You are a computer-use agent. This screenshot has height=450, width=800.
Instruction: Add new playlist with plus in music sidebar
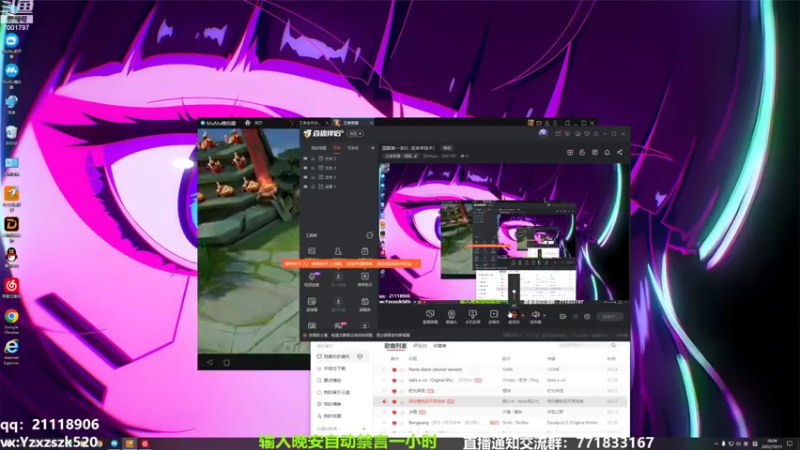(x=364, y=429)
